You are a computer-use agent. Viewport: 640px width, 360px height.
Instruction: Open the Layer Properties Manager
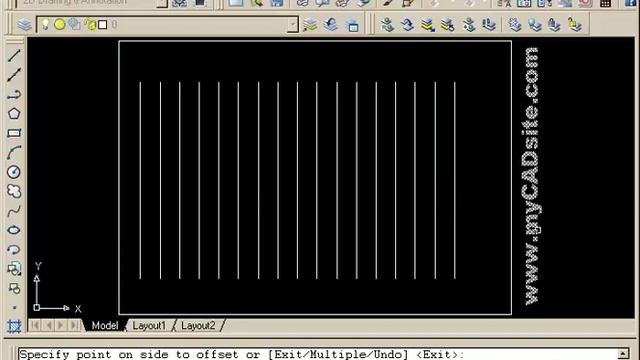[x=25, y=24]
